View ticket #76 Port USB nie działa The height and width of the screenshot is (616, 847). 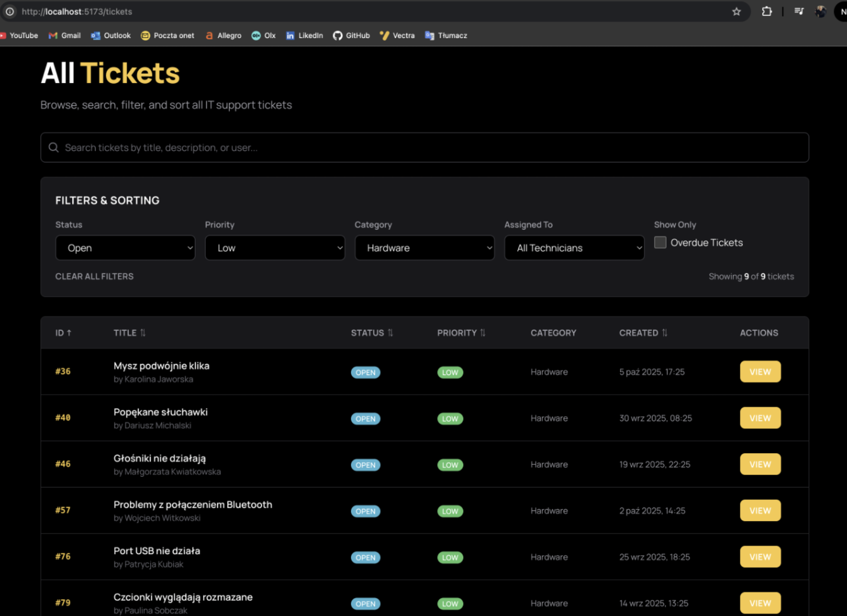click(x=760, y=557)
